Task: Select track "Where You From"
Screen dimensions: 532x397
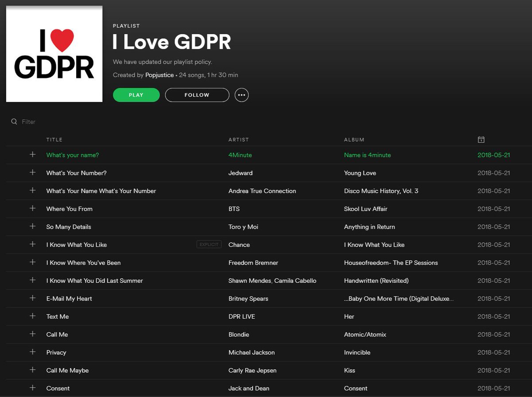Action: click(70, 209)
